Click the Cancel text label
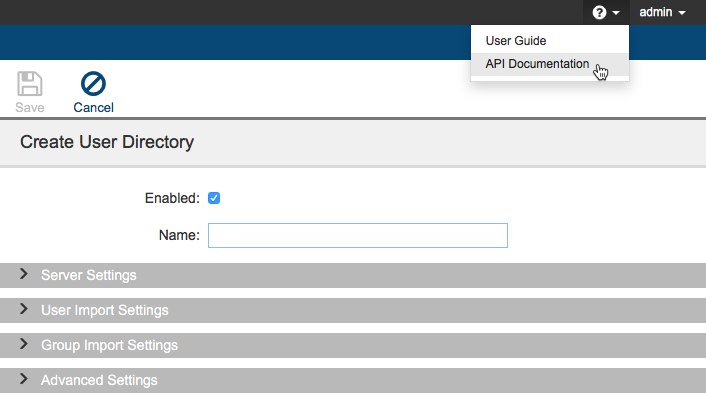The height and width of the screenshot is (393, 706). coord(93,108)
